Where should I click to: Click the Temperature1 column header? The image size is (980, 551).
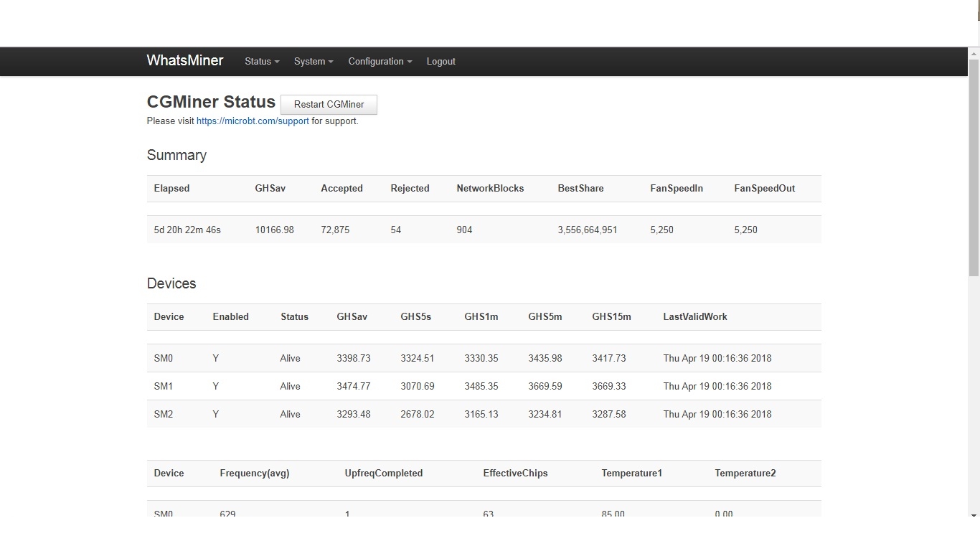click(631, 474)
